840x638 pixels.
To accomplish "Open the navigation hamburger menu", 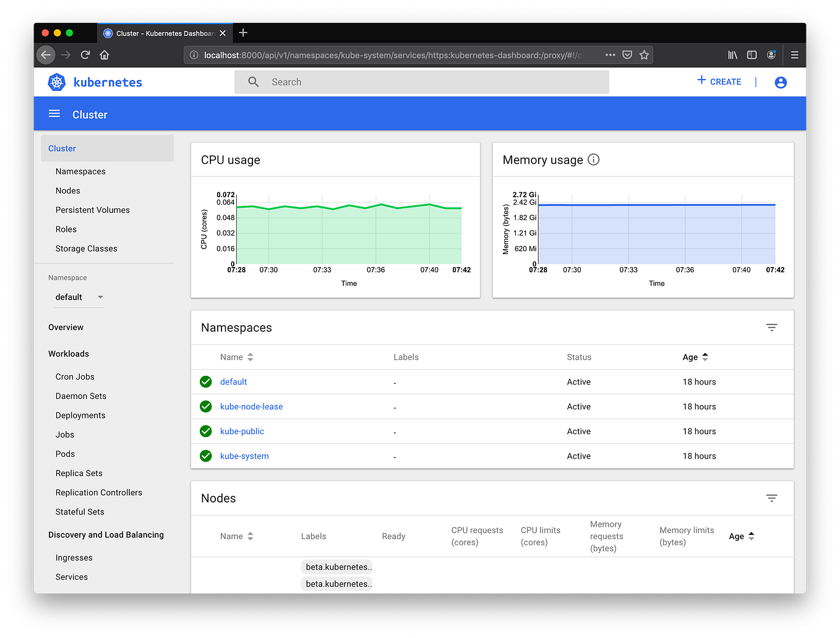I will tap(54, 113).
